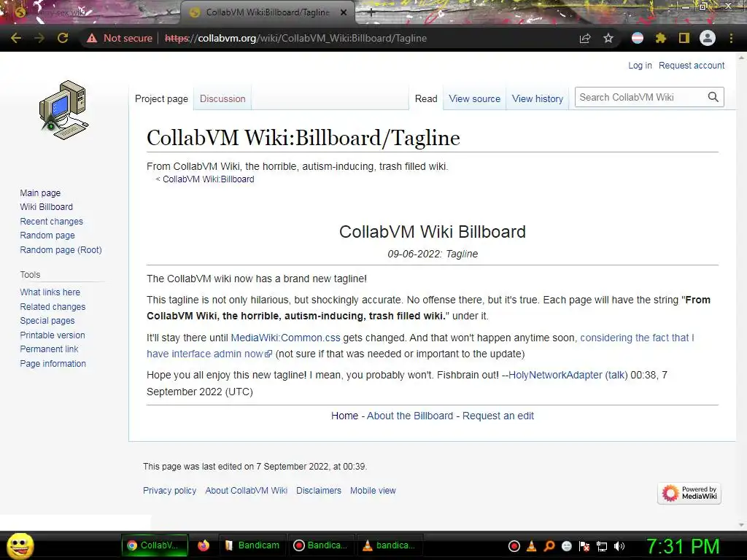Open the View source tab
The width and height of the screenshot is (747, 560).
[x=474, y=98]
